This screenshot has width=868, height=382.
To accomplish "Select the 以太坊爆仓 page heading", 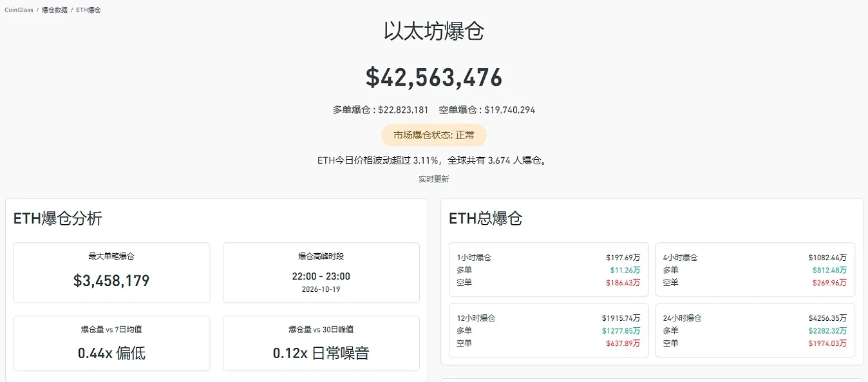I will coord(434,31).
